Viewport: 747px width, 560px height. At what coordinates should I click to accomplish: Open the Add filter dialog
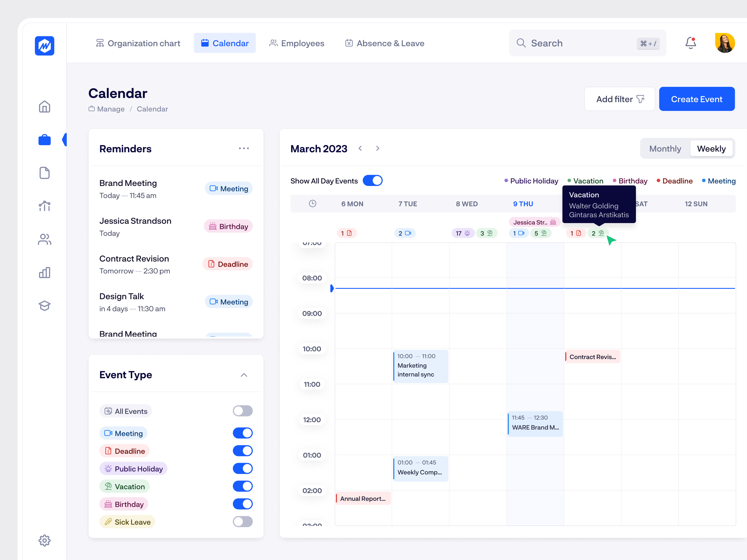tap(620, 99)
